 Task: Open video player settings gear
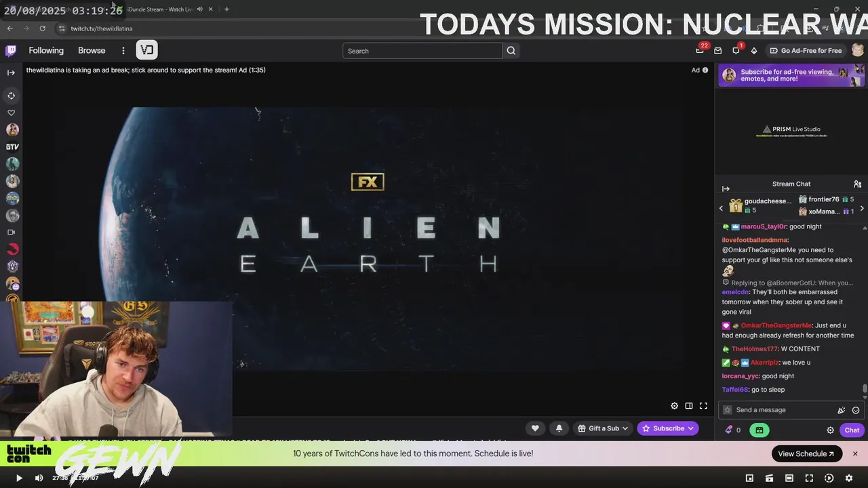click(x=674, y=406)
